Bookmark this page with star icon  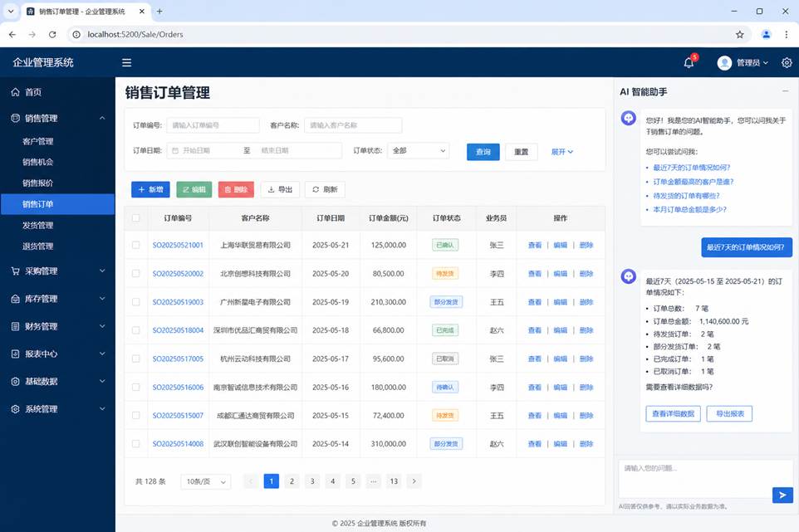click(740, 35)
